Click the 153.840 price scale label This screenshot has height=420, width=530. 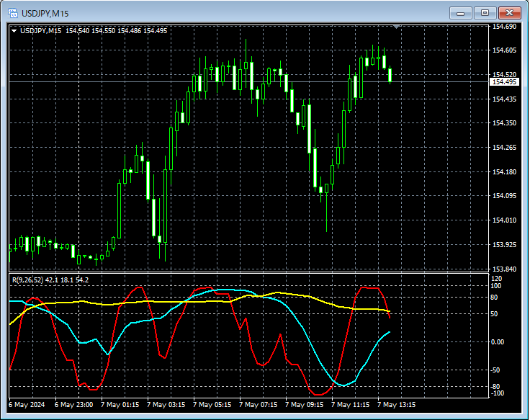pyautogui.click(x=504, y=269)
